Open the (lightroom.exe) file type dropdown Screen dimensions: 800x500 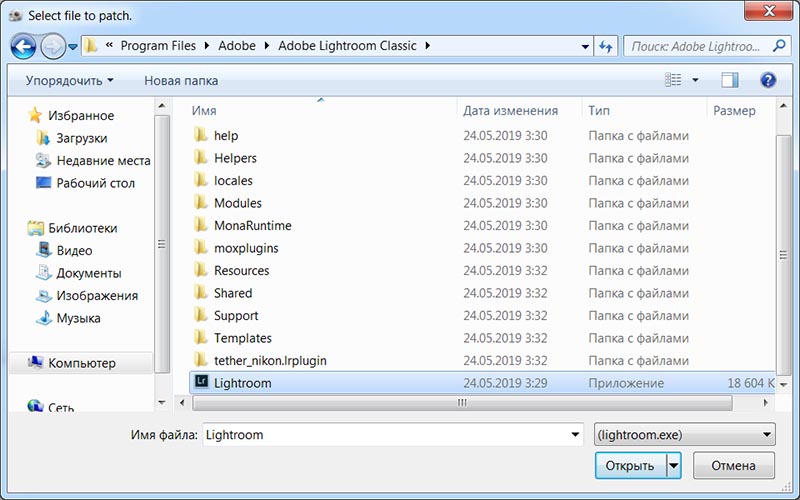[x=685, y=435]
